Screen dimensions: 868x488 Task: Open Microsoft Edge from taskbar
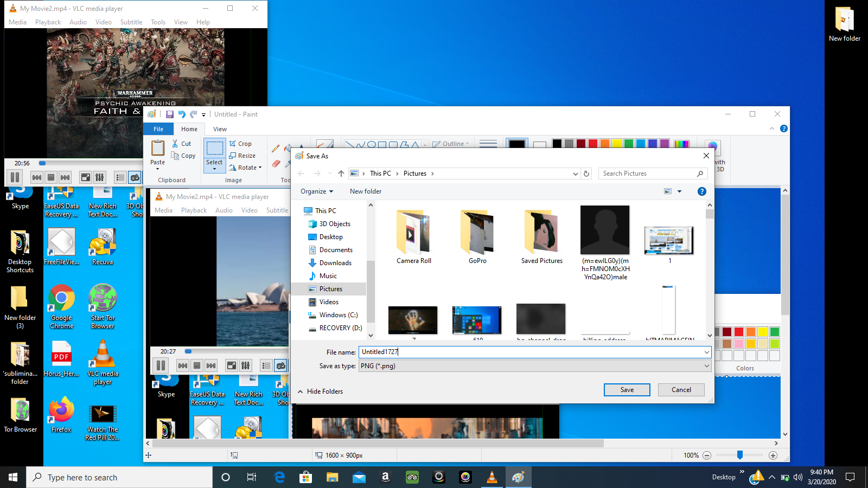(279, 477)
